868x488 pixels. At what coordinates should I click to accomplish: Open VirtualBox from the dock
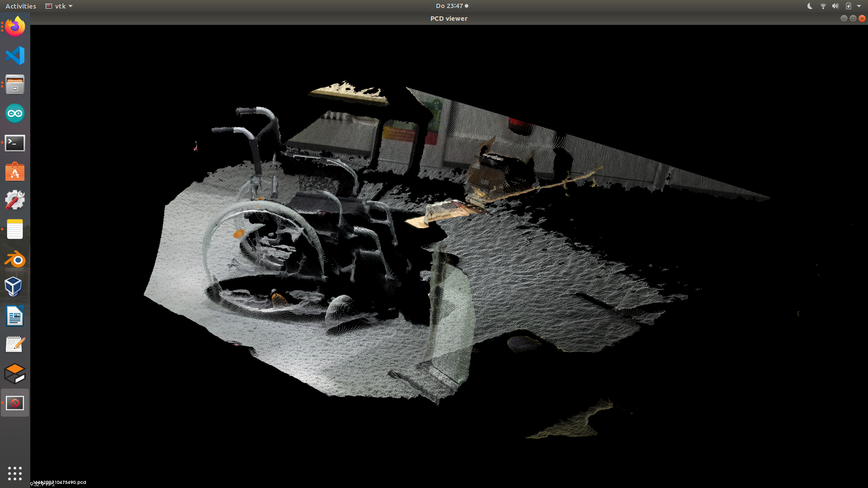[x=15, y=287]
